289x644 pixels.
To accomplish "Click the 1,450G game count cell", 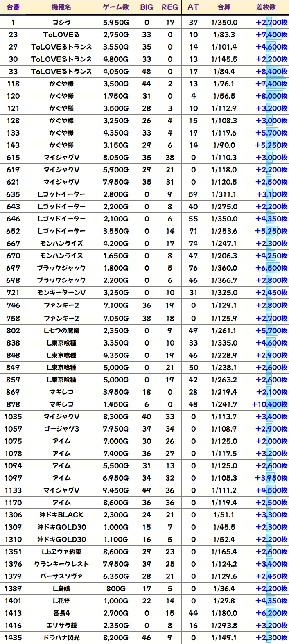I will coord(116,404).
